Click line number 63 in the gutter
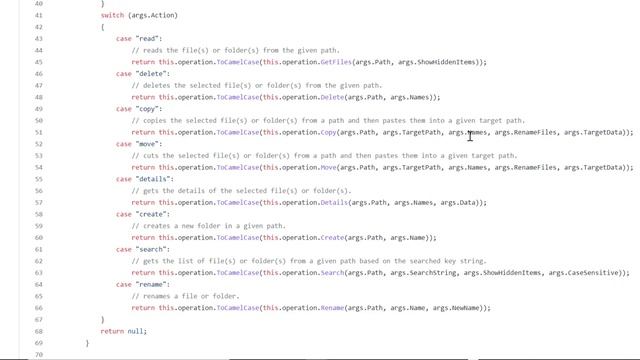 [39, 273]
